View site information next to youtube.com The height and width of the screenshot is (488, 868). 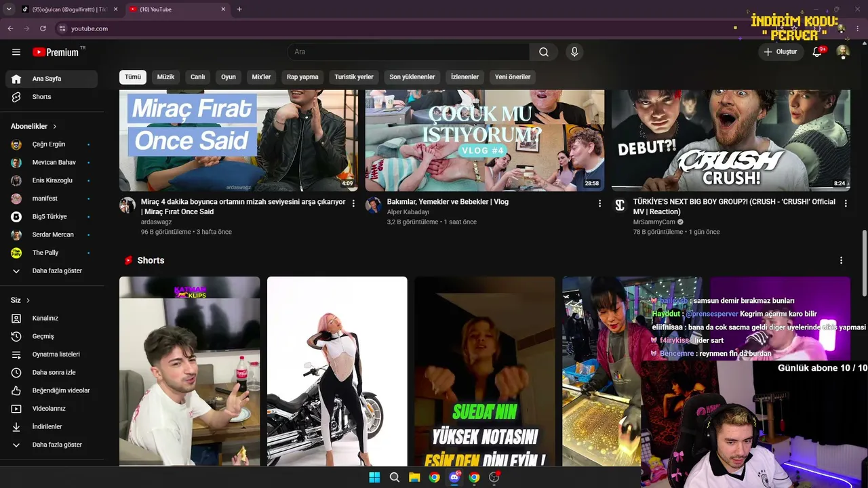coord(62,28)
